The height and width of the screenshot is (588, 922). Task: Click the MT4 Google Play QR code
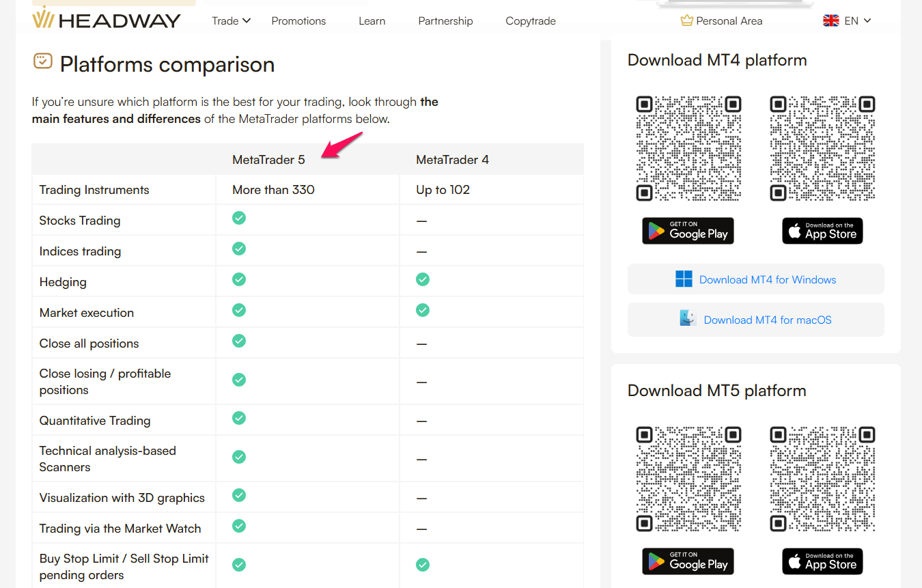[688, 149]
